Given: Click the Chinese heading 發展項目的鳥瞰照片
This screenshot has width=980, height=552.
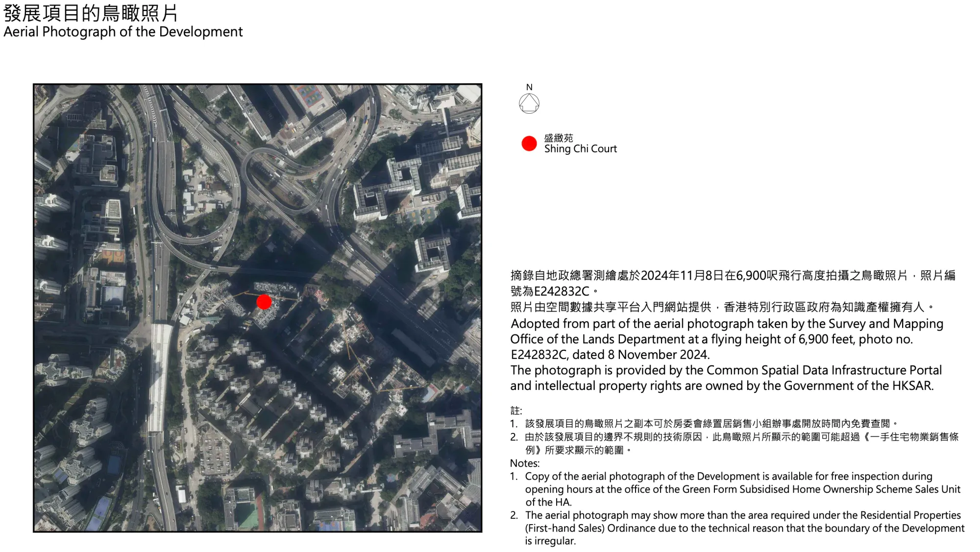Looking at the screenshot, I should (x=91, y=13).
